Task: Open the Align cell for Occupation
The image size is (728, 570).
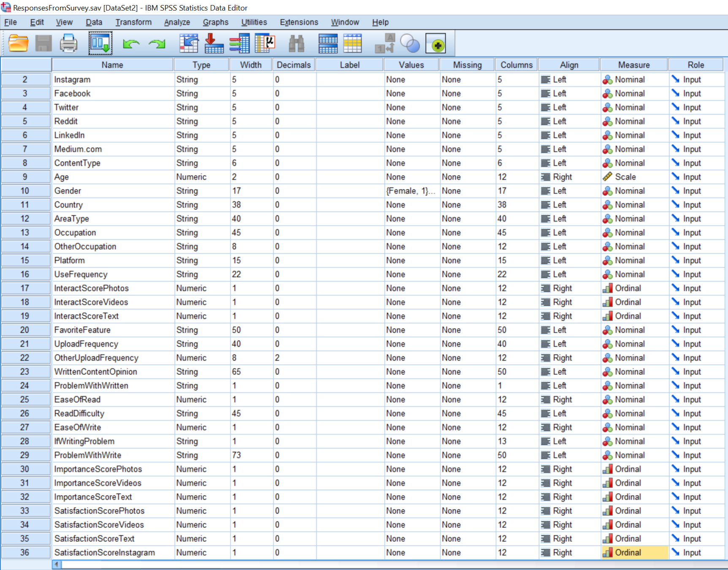Action: 570,233
